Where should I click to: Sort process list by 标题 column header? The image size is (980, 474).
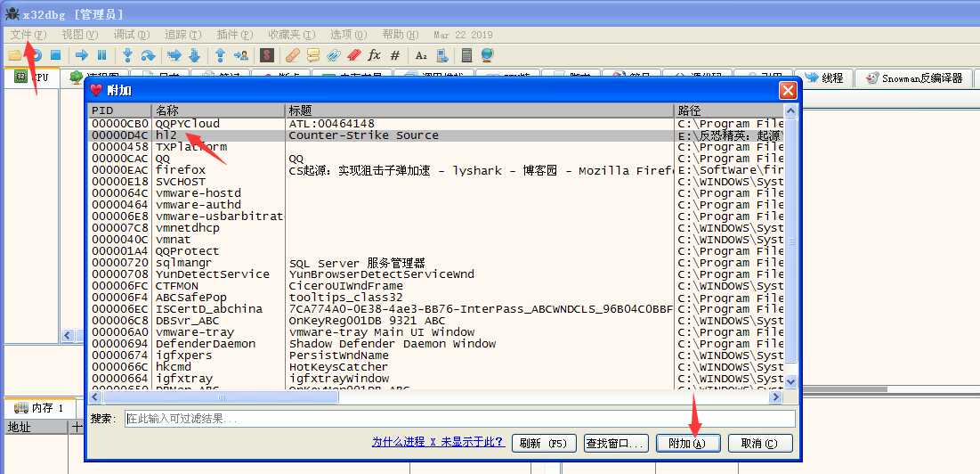(480, 110)
